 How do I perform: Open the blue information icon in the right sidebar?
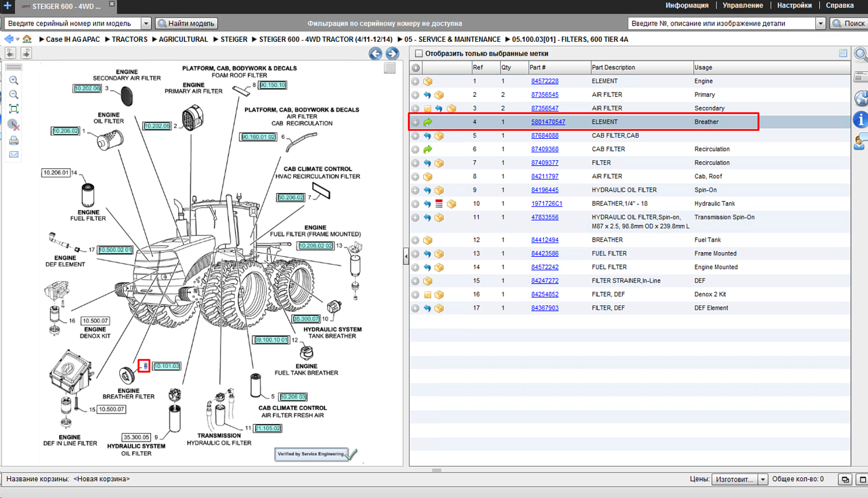861,120
